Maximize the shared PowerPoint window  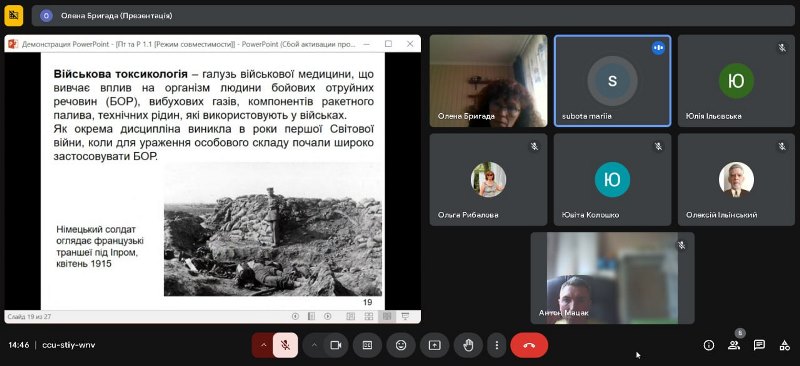(388, 44)
